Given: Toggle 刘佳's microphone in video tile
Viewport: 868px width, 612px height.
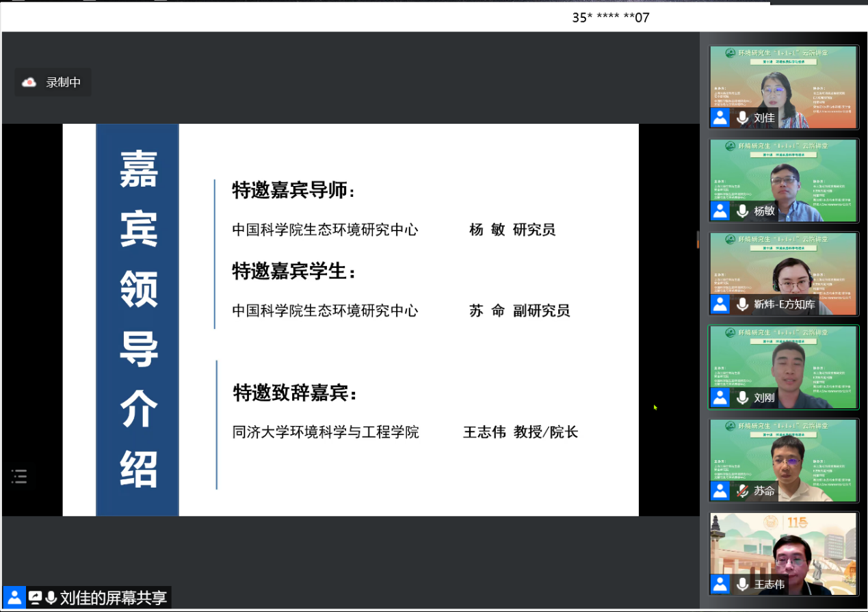Looking at the screenshot, I should tap(742, 118).
